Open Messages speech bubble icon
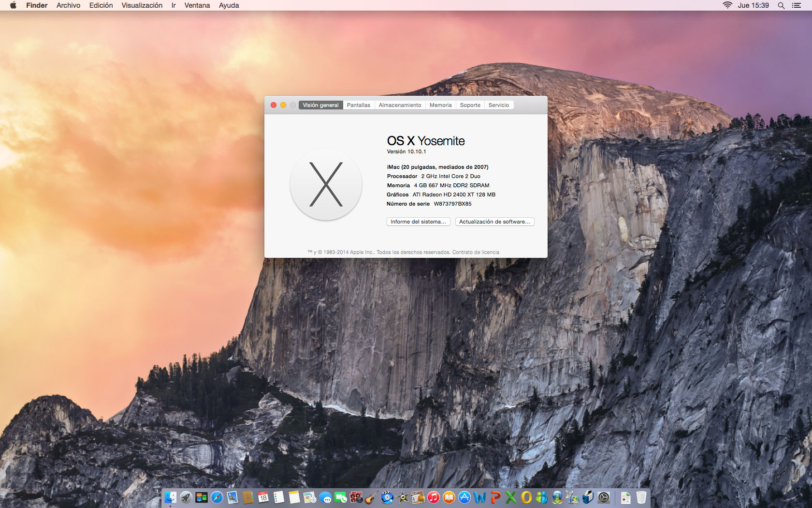This screenshot has height=508, width=812. coord(325,497)
